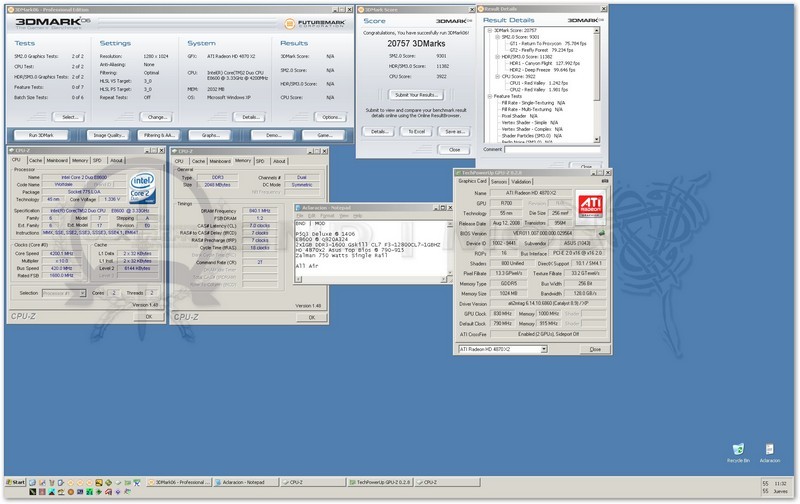Click the Result Details vertical scrollbar down arrow
Viewport: 800px width, 504px height.
click(x=596, y=139)
